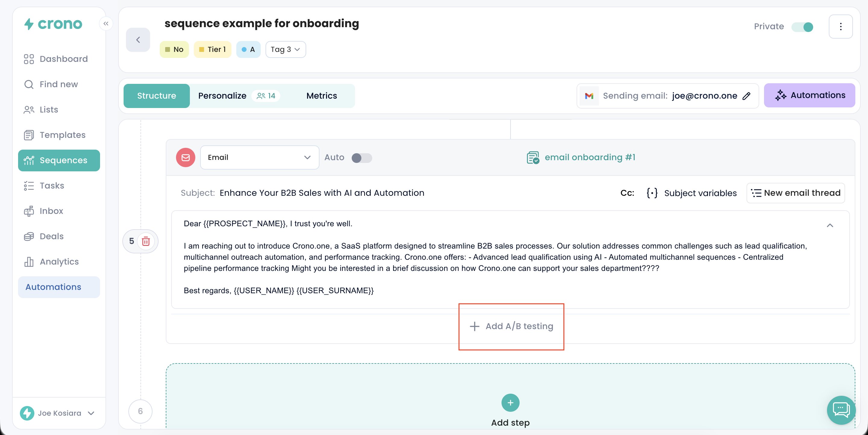Collapse the sidebar with the double-chevron icon
Viewport: 868px width, 435px height.
coord(106,24)
